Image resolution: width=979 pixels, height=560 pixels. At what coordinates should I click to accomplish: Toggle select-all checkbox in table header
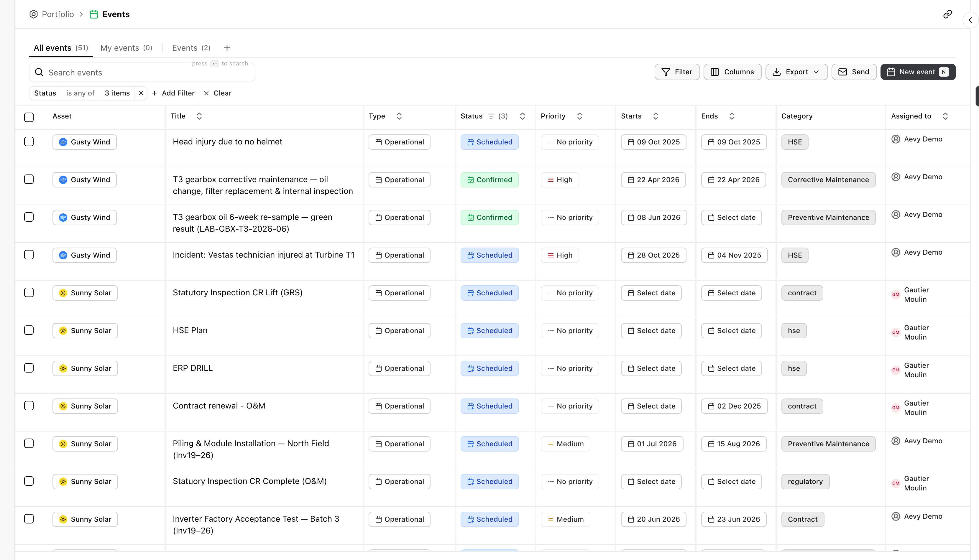coord(29,117)
